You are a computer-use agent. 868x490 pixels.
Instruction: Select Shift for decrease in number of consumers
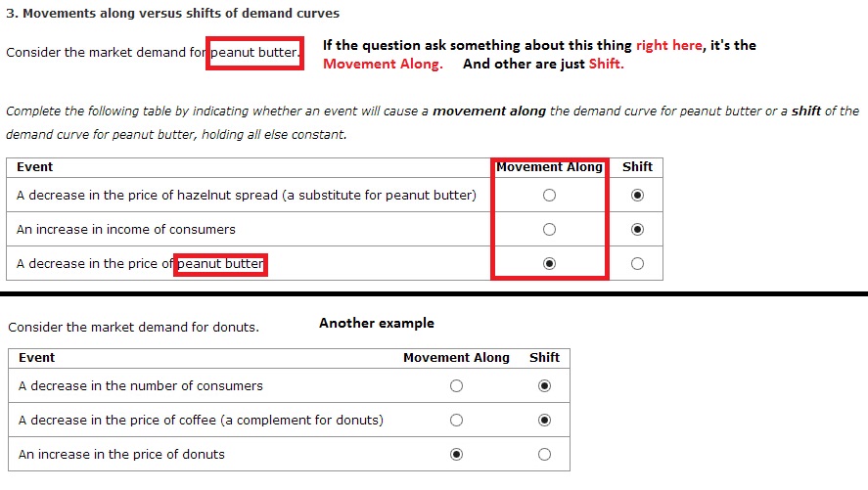(x=544, y=386)
